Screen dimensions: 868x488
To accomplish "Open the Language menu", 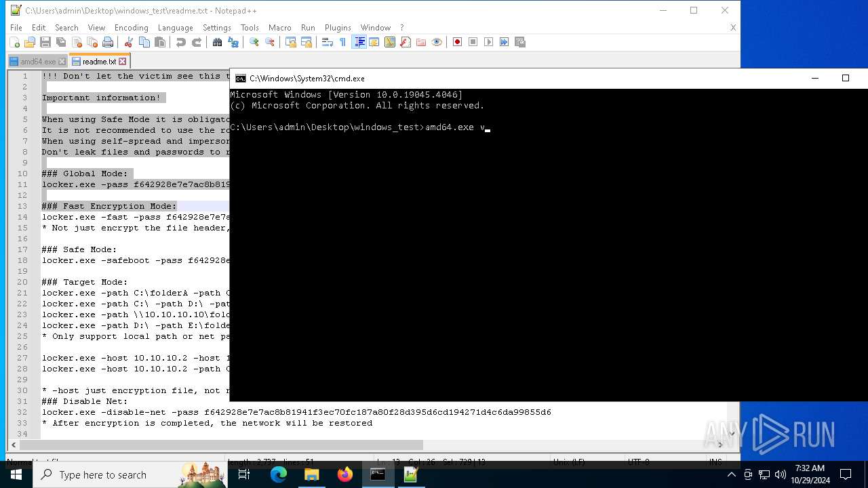I will [175, 28].
